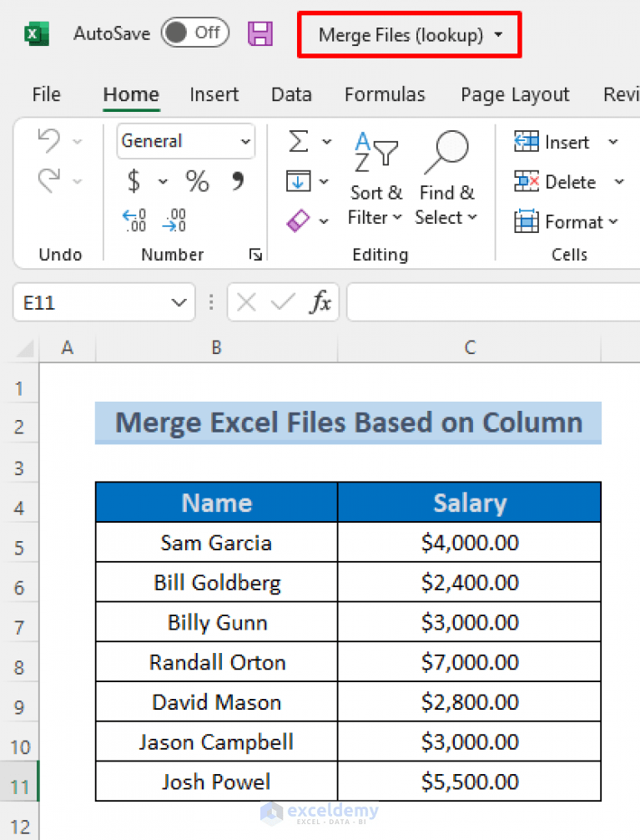The image size is (640, 840).
Task: Click the Insert Function (fx) button
Action: 323,302
